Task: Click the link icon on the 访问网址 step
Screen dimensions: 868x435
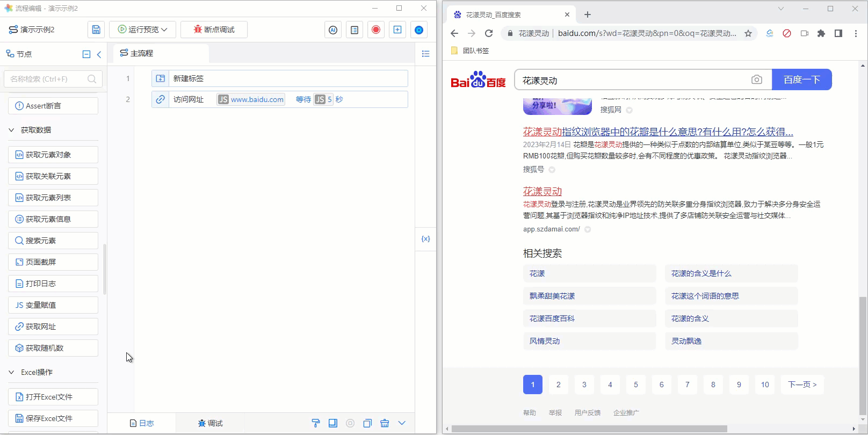Action: point(160,99)
